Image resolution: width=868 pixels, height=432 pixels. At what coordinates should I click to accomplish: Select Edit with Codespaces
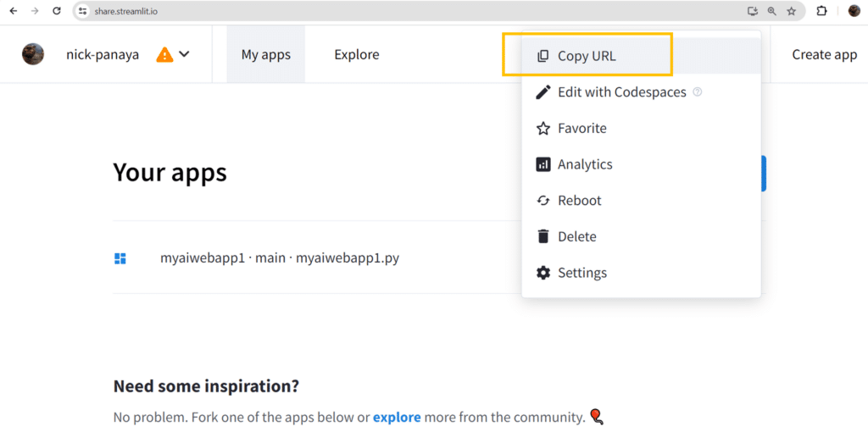(x=641, y=91)
